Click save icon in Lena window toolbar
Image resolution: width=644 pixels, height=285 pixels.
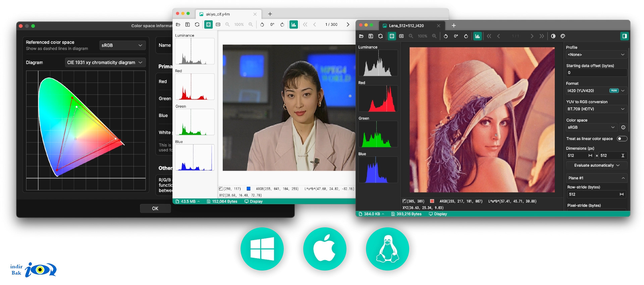click(x=371, y=36)
